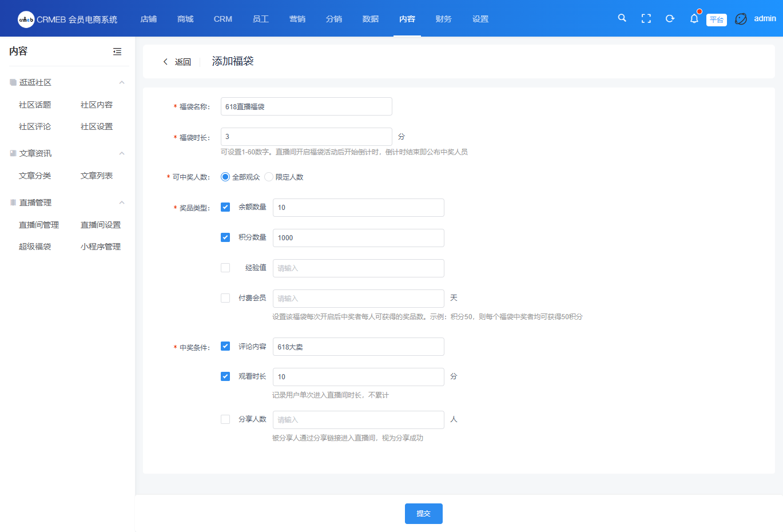
Task: Check the 付费会员 prize checkbox
Action: [225, 298]
